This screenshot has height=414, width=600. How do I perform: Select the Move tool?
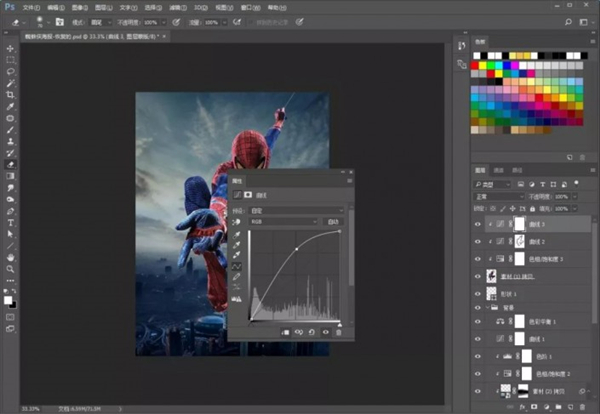[10, 49]
